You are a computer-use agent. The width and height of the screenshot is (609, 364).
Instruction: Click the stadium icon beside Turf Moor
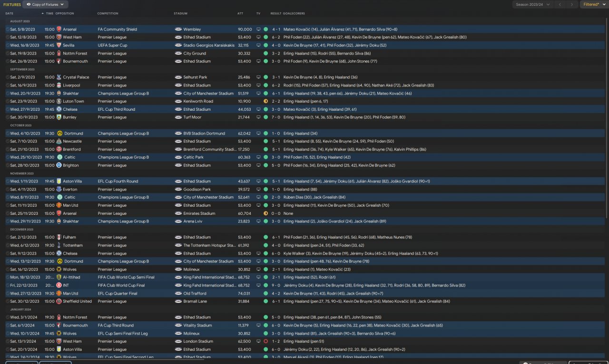click(178, 117)
